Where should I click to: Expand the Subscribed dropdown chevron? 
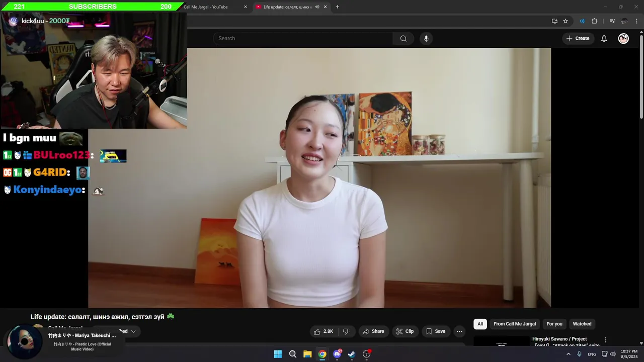(x=133, y=331)
